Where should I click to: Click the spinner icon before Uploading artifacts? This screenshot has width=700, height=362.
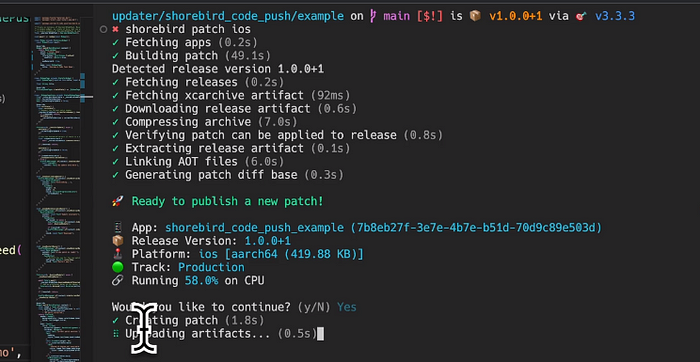pyautogui.click(x=116, y=333)
